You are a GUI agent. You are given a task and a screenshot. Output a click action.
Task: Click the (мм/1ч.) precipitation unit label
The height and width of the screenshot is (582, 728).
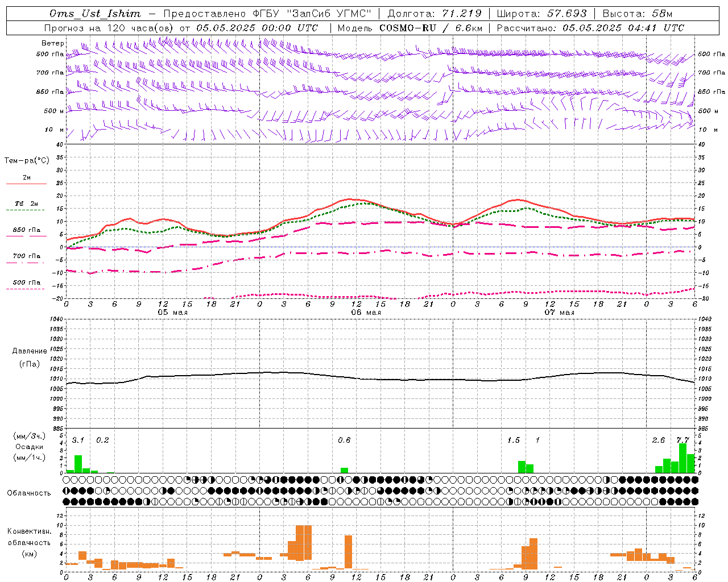(29, 458)
